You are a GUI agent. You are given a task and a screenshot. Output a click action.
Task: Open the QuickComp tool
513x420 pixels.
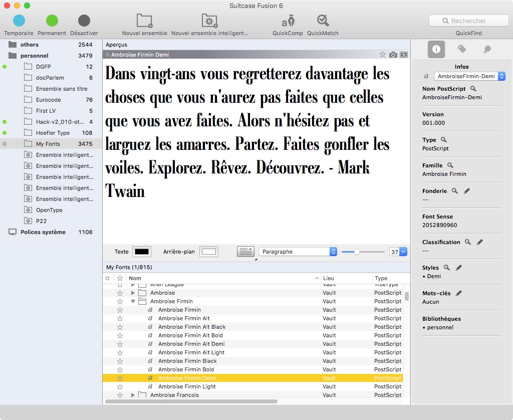[x=288, y=21]
